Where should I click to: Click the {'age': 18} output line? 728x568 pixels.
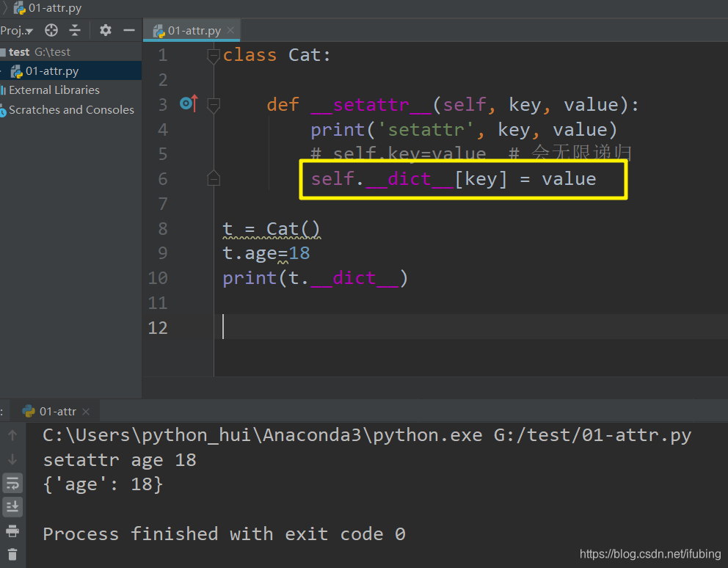[x=103, y=484]
